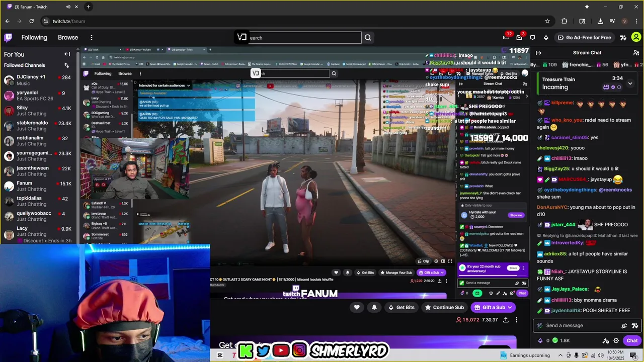The width and height of the screenshot is (644, 362).
Task: Open yoryanlol channel in sidebar
Action: 38,96
